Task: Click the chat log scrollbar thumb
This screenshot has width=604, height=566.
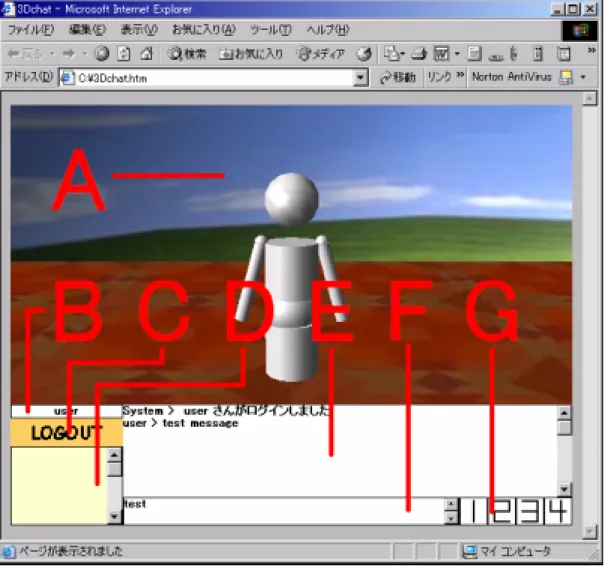Action: [x=564, y=428]
